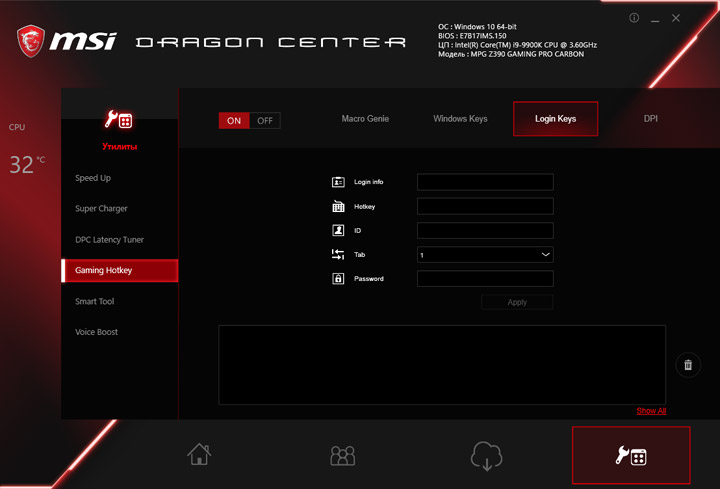Viewport: 720px width, 489px height.
Task: Click the Password field label
Action: [x=369, y=279]
